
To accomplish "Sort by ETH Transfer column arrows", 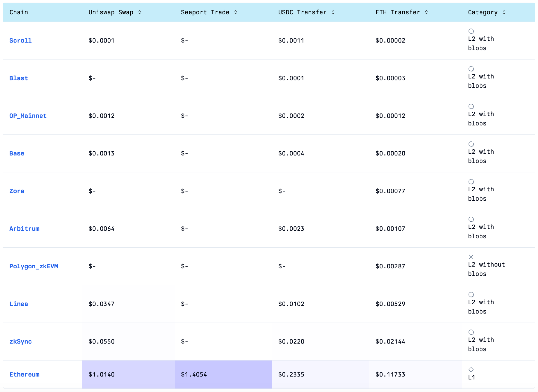I will pyautogui.click(x=427, y=12).
